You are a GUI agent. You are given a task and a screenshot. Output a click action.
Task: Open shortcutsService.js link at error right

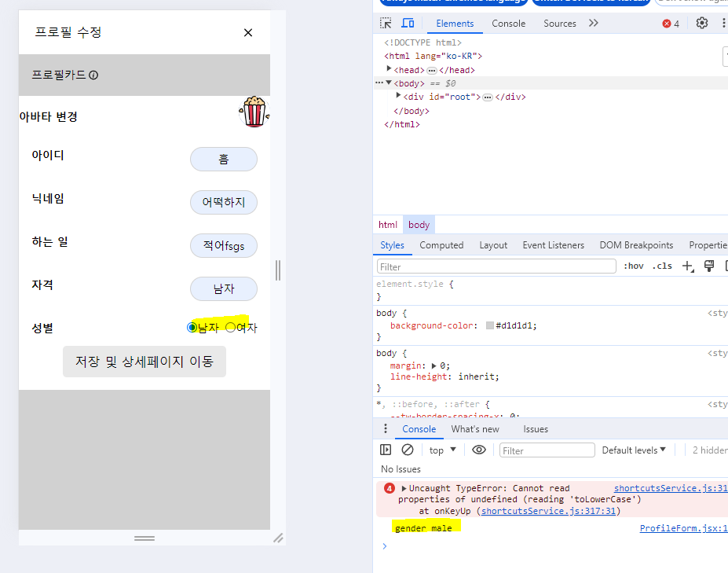point(671,488)
